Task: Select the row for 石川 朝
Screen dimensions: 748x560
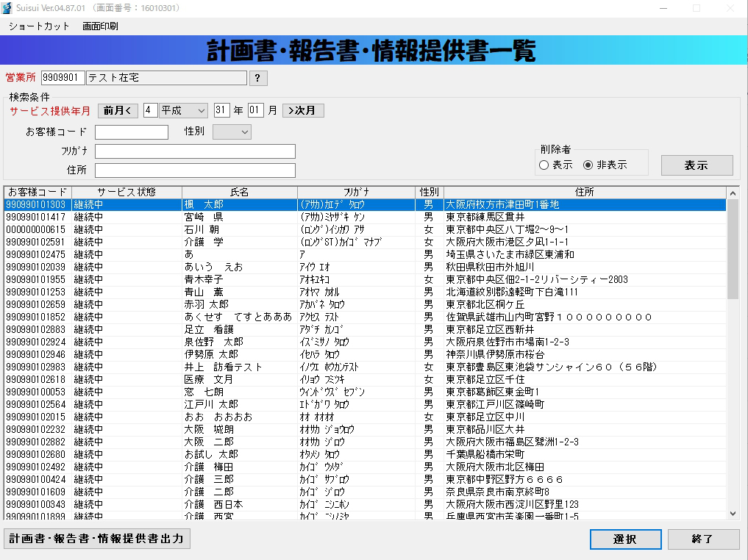Action: pyautogui.click(x=365, y=229)
